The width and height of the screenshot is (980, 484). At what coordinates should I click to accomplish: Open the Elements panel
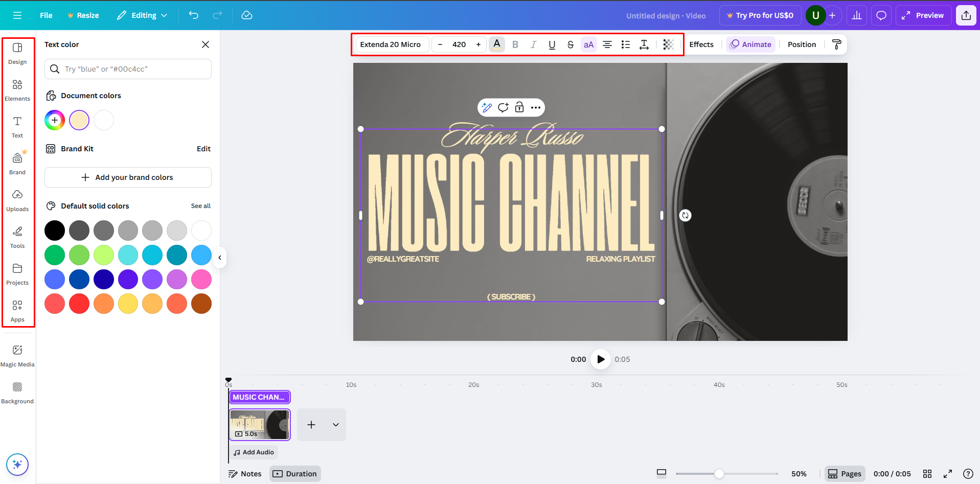tap(17, 89)
